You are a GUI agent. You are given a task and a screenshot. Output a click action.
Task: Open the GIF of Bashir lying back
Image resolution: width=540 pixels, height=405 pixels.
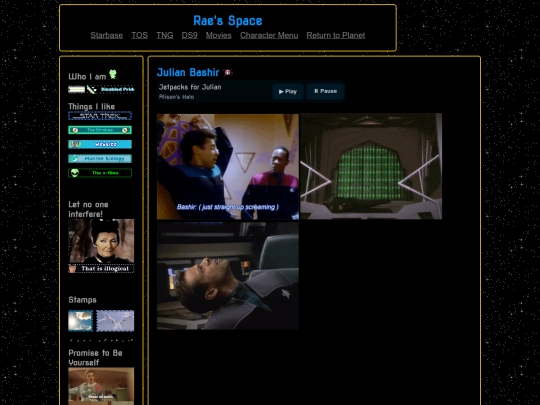pyautogui.click(x=228, y=276)
